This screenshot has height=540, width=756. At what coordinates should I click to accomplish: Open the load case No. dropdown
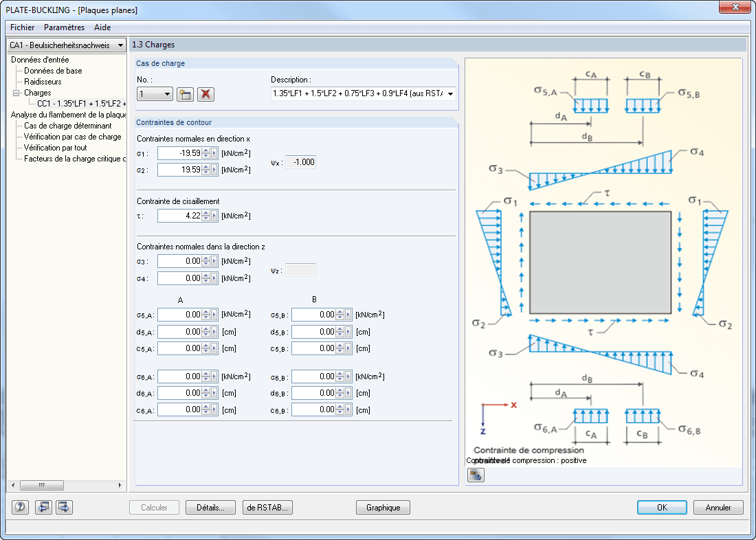(x=167, y=94)
